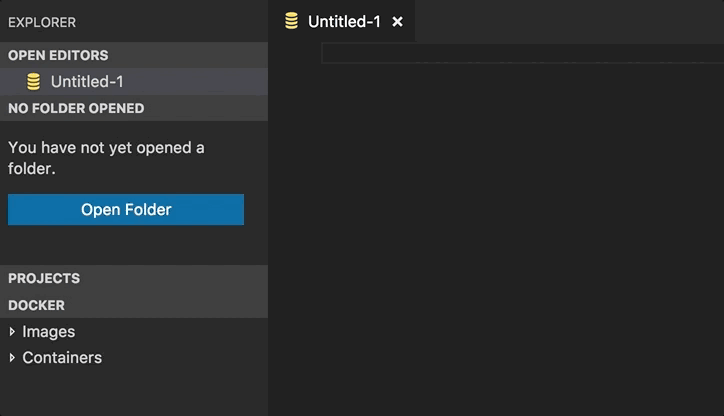
Task: Click the database icon beside Untitled-1 in Open Editors
Action: [x=33, y=82]
